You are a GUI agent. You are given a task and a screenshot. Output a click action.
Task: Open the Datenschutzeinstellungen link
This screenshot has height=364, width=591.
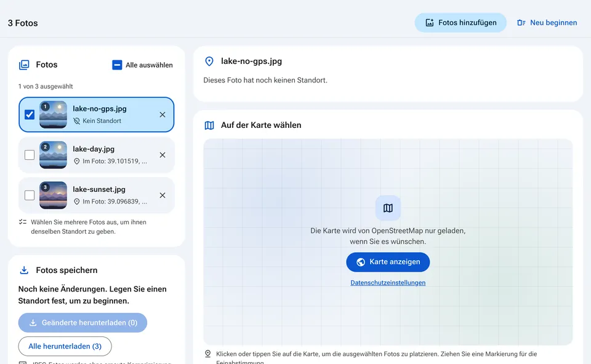click(388, 283)
